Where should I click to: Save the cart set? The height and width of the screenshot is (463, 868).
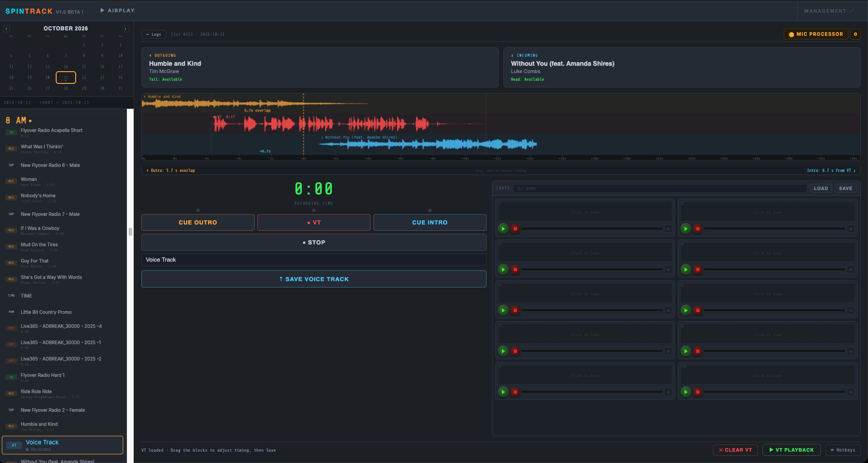pos(845,188)
